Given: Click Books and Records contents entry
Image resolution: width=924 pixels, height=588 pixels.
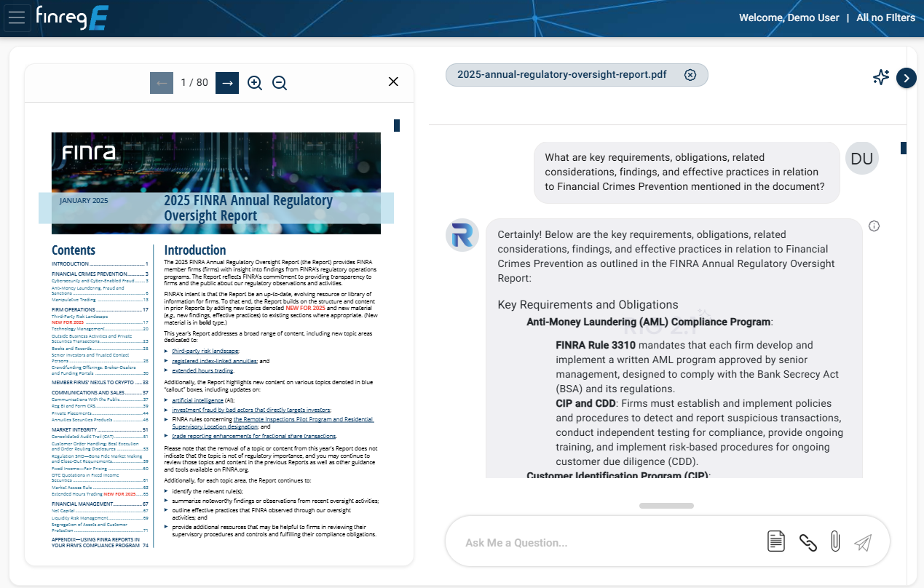Looking at the screenshot, I should point(100,348).
